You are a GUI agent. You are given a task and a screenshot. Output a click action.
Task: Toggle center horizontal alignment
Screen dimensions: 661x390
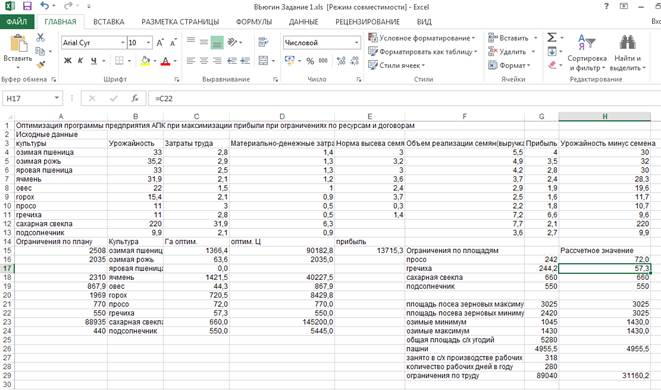[204, 61]
